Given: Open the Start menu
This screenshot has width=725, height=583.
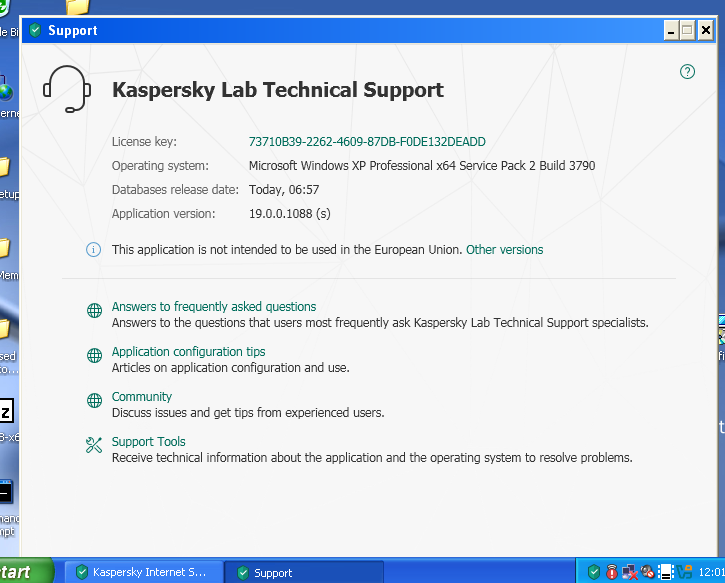Looking at the screenshot, I should (25, 572).
